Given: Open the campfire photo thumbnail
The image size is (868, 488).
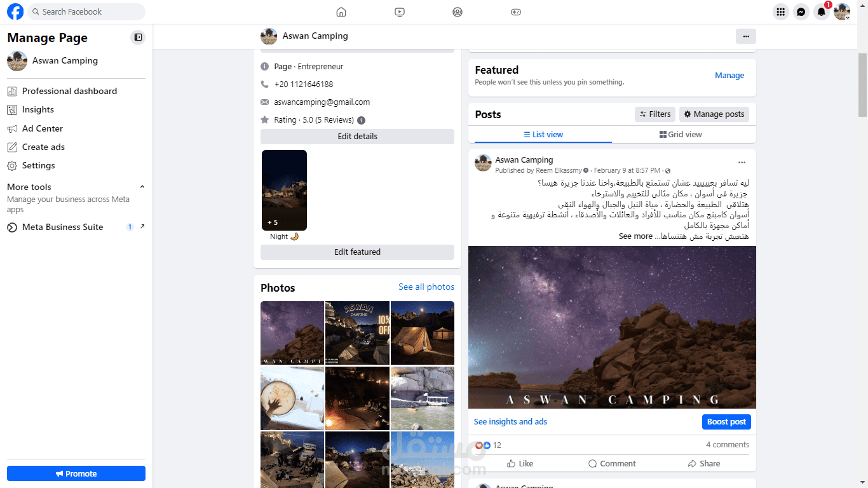Looking at the screenshot, I should (357, 398).
